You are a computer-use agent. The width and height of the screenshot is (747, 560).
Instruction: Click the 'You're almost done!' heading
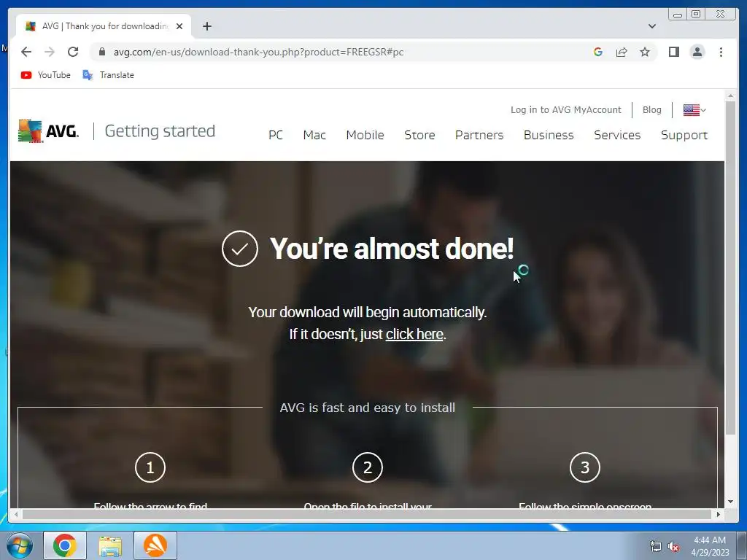(x=392, y=248)
